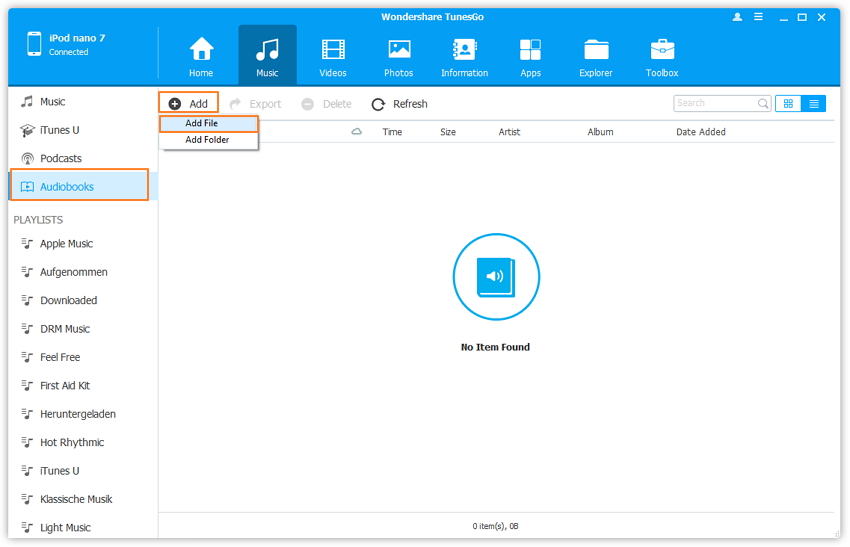Viewport: 850px width, 547px height.
Task: Open the Toolbox section
Action: (x=662, y=55)
